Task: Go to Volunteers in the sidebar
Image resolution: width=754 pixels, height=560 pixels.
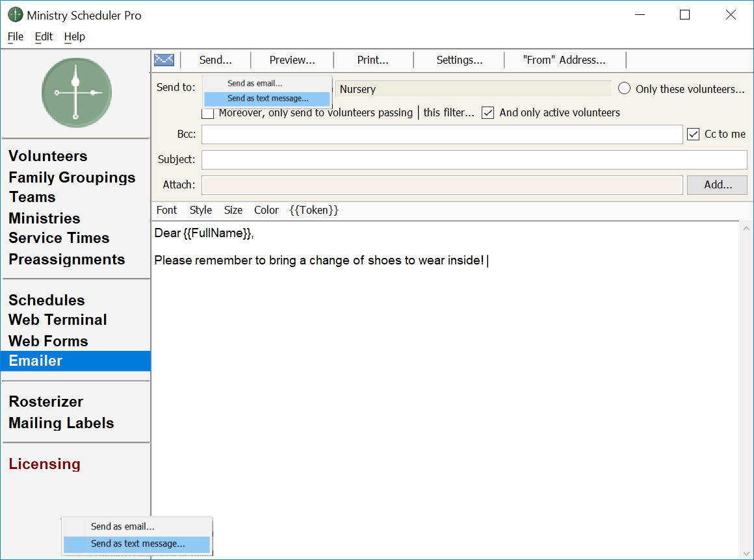Action: (x=48, y=156)
